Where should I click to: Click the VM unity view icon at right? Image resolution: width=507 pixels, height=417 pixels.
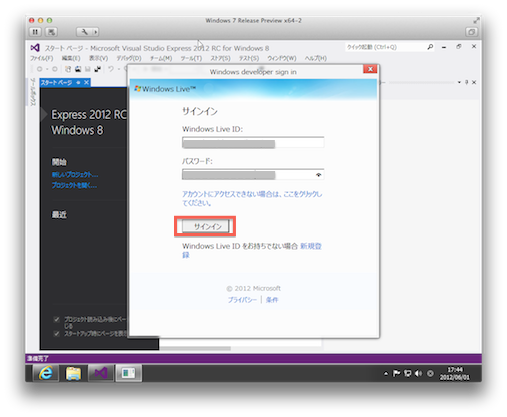(x=471, y=32)
